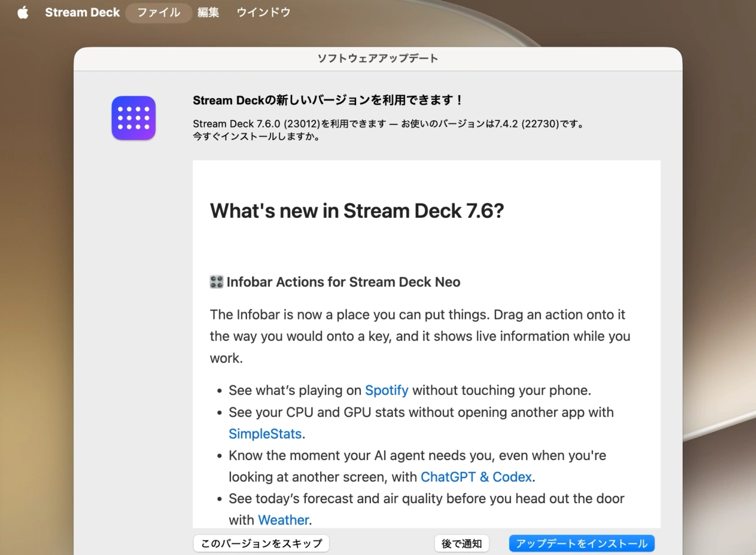Viewport: 756px width, 555px height.
Task: Click the "Stream Deck 7.6.0 (23012)" version line
Action: [x=389, y=124]
